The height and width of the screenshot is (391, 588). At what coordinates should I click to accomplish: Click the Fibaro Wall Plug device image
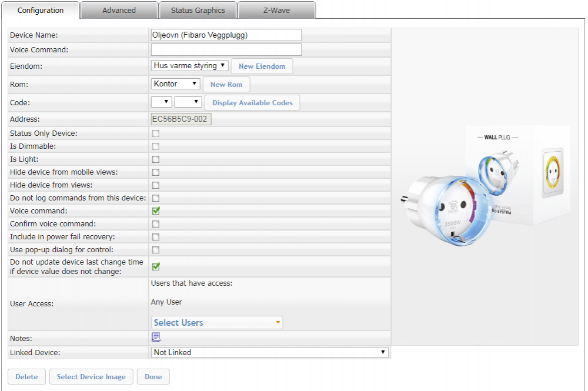485,185
